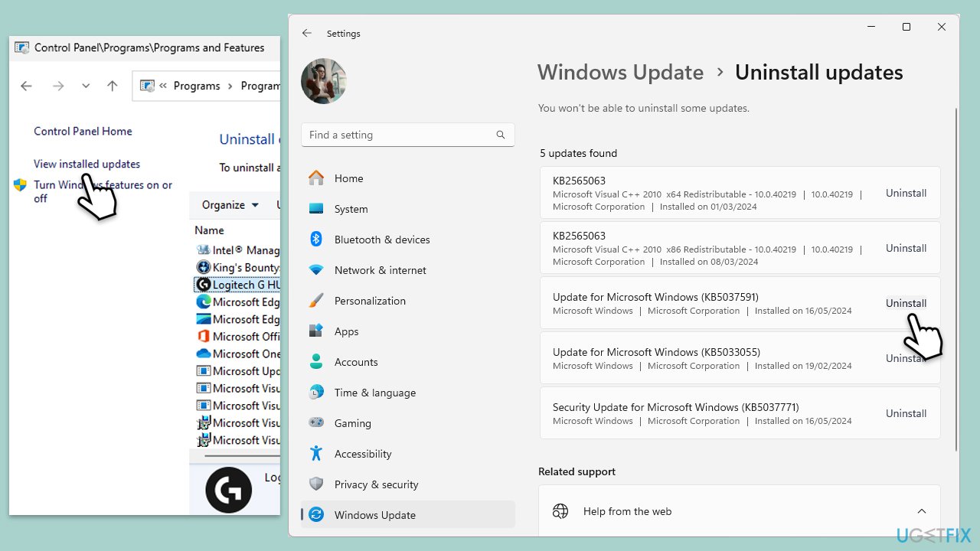This screenshot has height=551, width=980.
Task: Select Logitech G HUB program entry
Action: tap(238, 285)
